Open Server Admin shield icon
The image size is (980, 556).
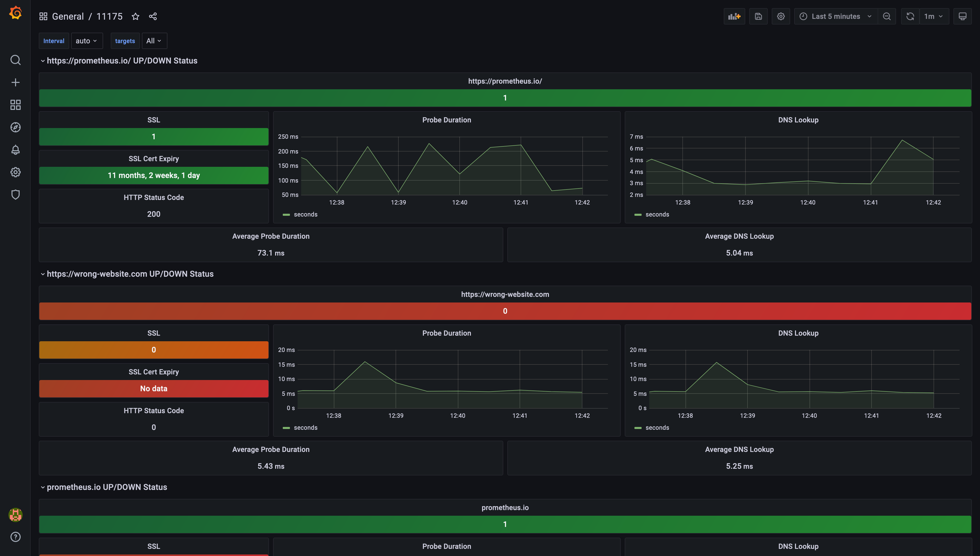(15, 195)
